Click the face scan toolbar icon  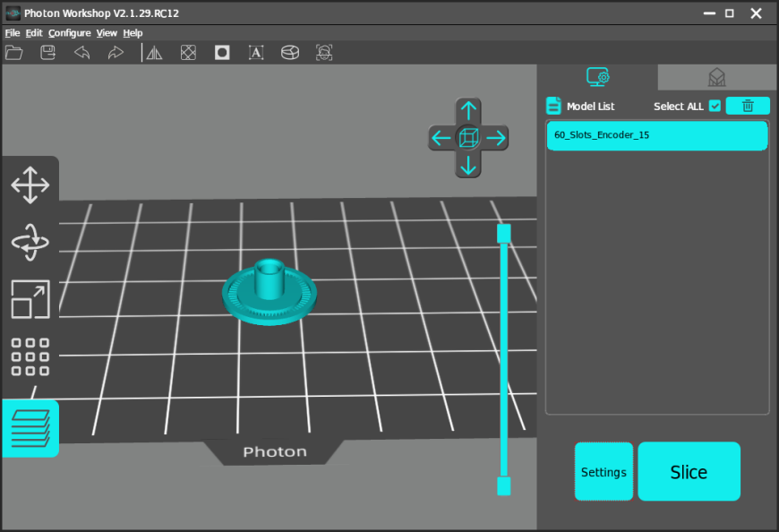[324, 53]
